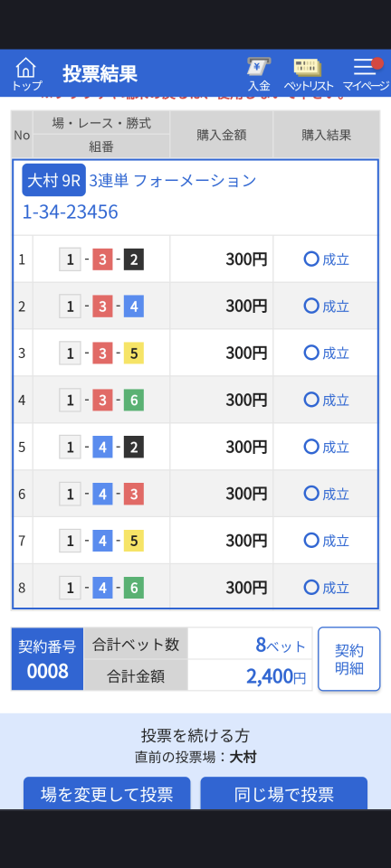
Task: Go to the Top home icon
Action: coord(26,74)
